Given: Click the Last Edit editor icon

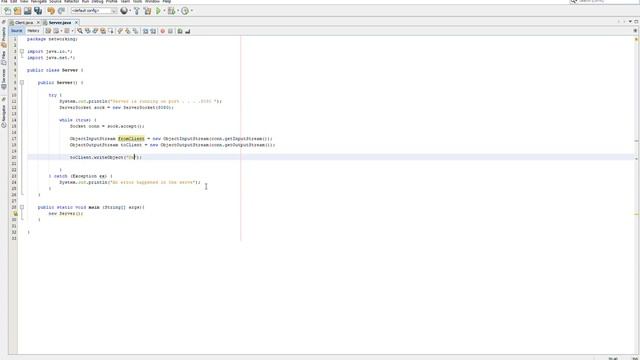Looking at the screenshot, I should 48,31.
